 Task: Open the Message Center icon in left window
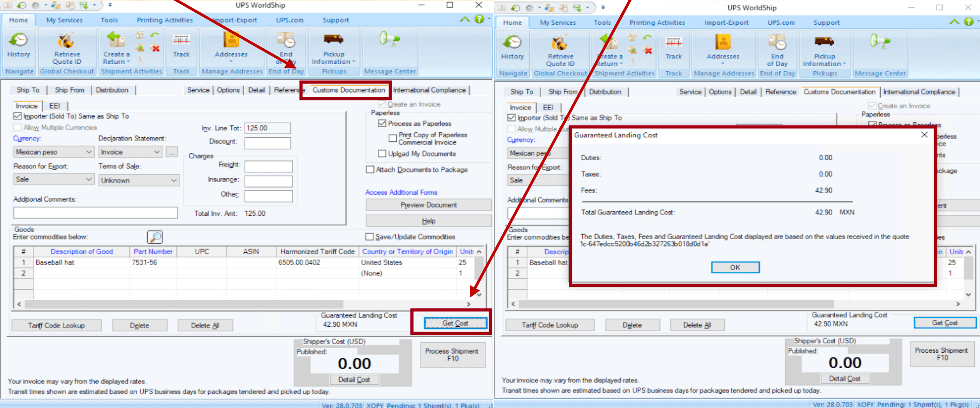pos(390,39)
